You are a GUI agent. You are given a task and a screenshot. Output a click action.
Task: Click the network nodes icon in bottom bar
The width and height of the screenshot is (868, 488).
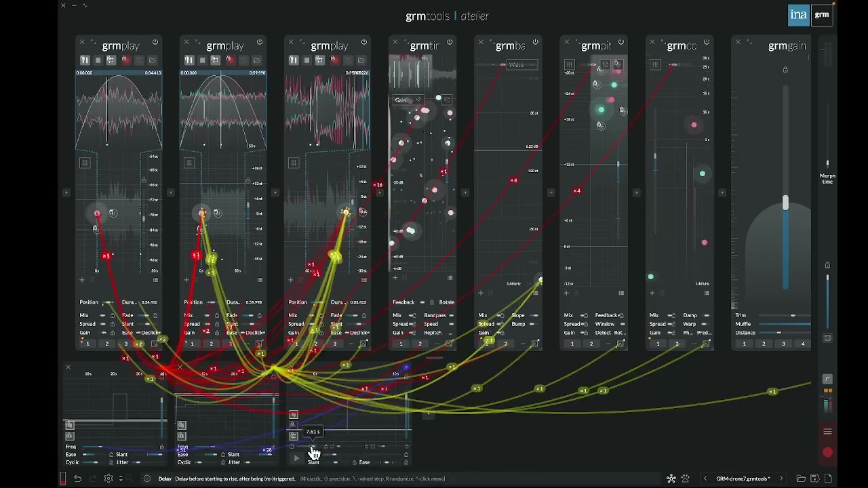(x=671, y=479)
